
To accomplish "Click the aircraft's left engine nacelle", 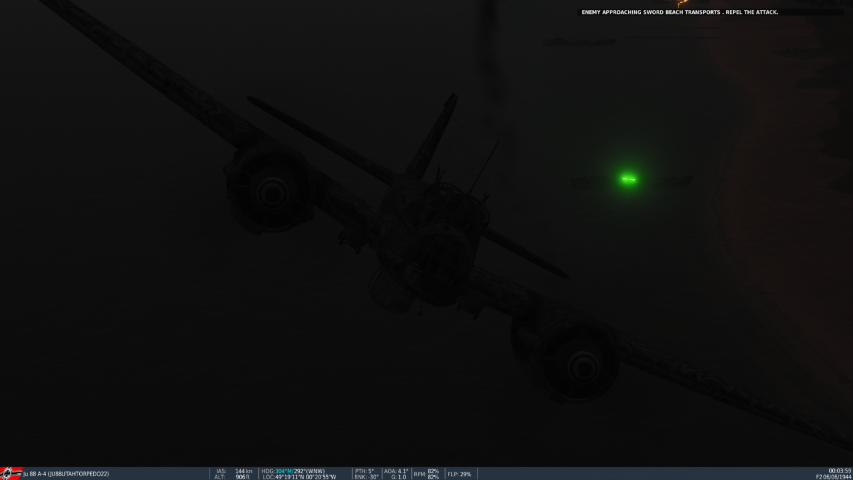I will click(267, 187).
